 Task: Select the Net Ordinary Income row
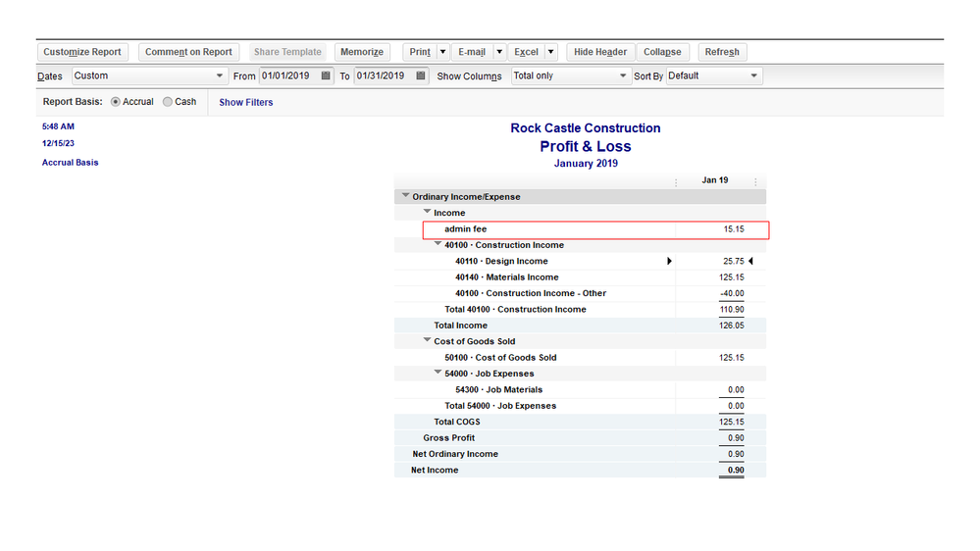tap(580, 454)
